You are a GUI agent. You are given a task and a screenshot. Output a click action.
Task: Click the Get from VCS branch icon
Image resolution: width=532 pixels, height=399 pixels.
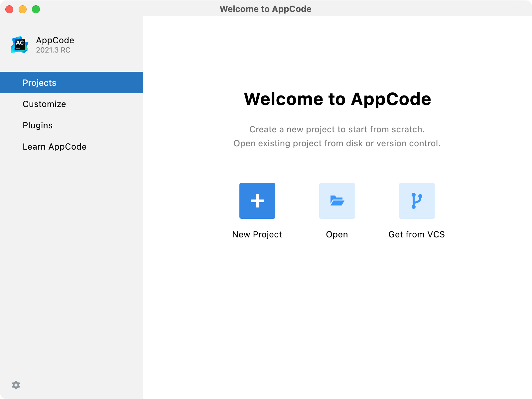417,201
